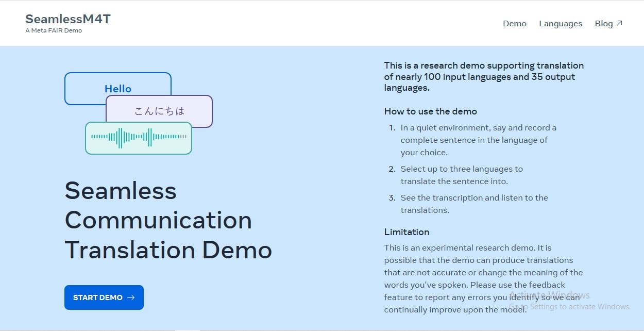Image resolution: width=644 pixels, height=331 pixels.
Task: Click the Limitation heading
Action: 406,232
